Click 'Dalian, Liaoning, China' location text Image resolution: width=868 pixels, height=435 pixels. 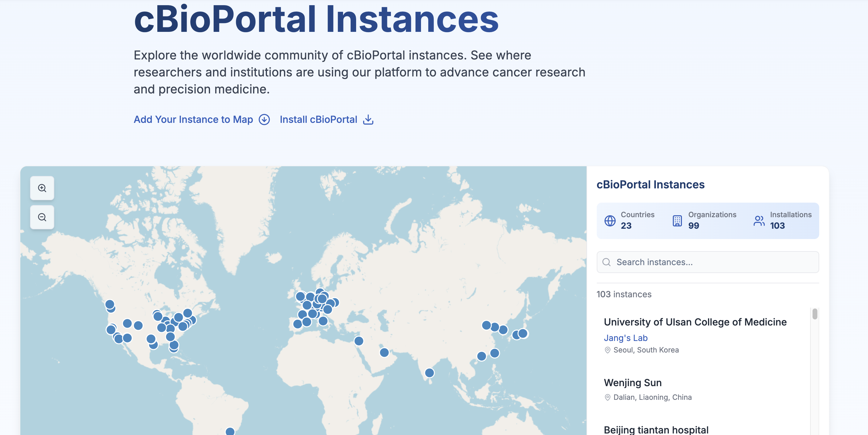(x=652, y=397)
